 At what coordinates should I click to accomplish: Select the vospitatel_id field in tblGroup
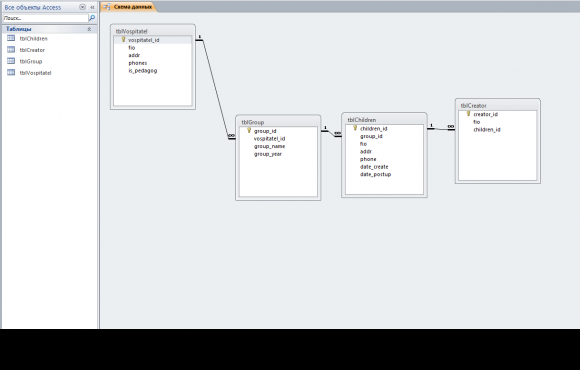pos(269,139)
